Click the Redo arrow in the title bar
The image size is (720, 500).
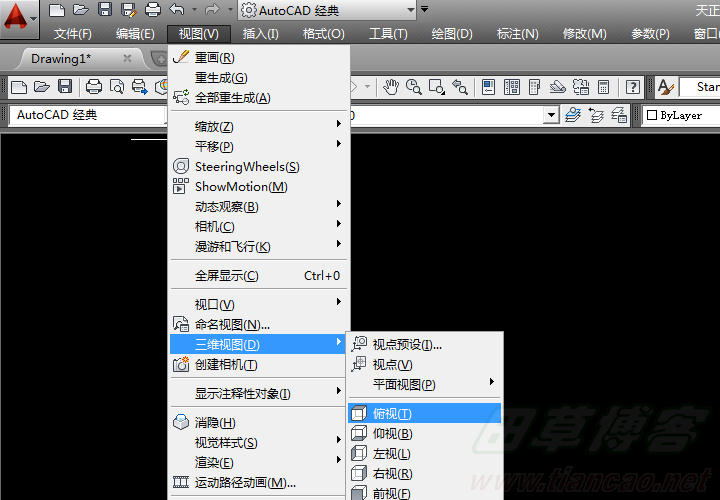[x=212, y=10]
